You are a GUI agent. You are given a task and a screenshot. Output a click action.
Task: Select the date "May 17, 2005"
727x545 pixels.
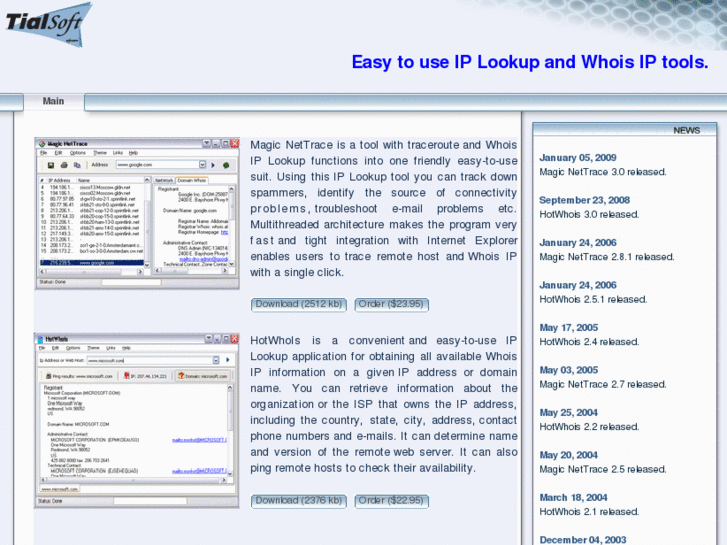point(568,328)
